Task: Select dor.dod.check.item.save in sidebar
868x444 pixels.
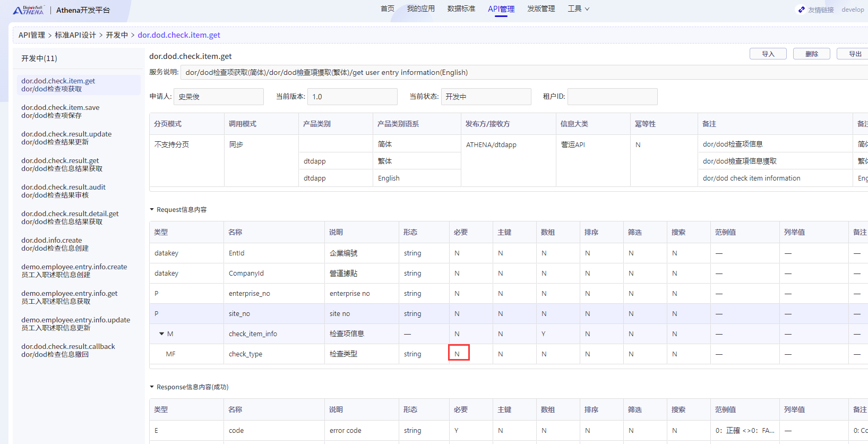Action: tap(79, 112)
